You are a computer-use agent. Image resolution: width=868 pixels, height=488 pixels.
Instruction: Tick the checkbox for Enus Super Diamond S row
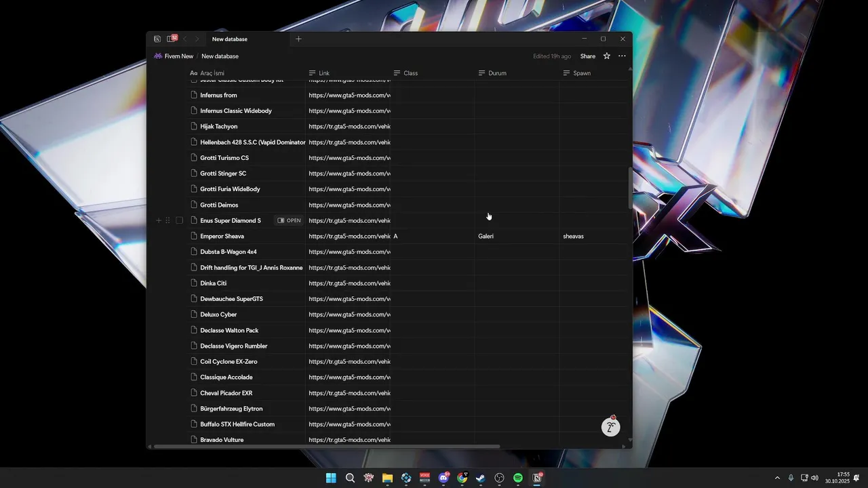point(179,220)
